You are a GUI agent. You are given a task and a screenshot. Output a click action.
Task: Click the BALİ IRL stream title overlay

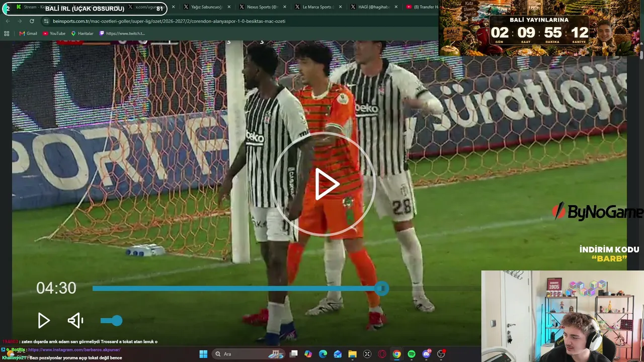coord(85,9)
